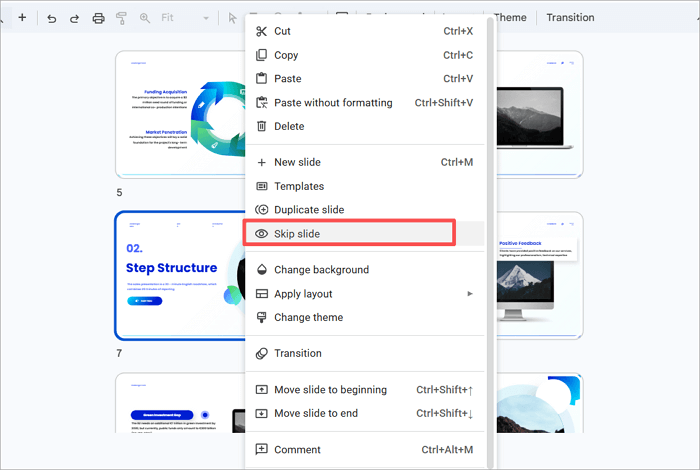Delete the selected slide
Screen dimensions: 700x470
pos(365,126)
